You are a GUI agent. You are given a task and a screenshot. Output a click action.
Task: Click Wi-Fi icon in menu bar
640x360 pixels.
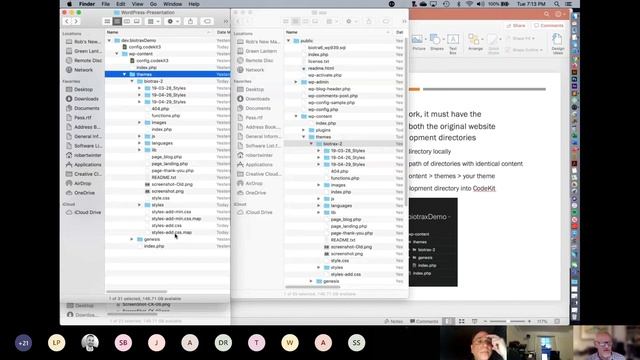[x=470, y=4]
